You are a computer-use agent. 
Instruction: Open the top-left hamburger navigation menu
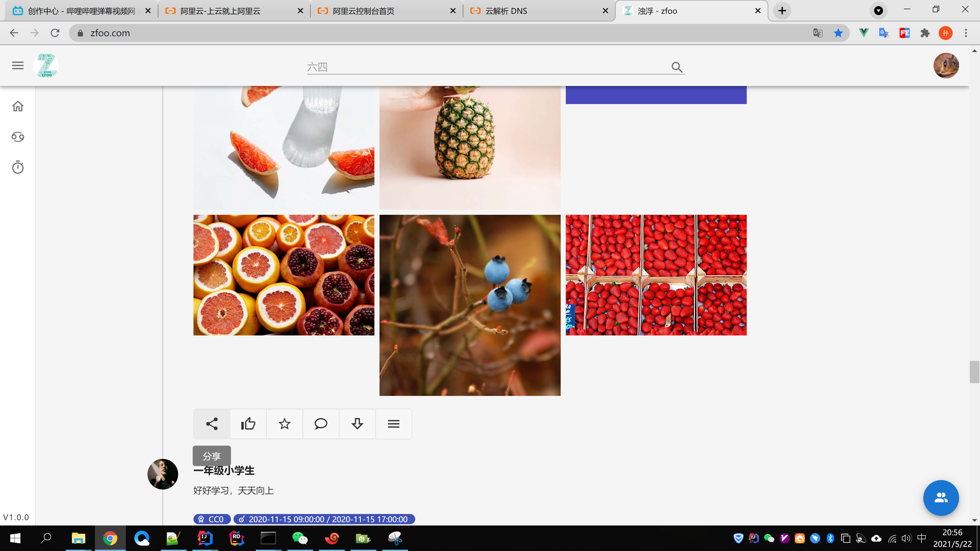tap(18, 65)
